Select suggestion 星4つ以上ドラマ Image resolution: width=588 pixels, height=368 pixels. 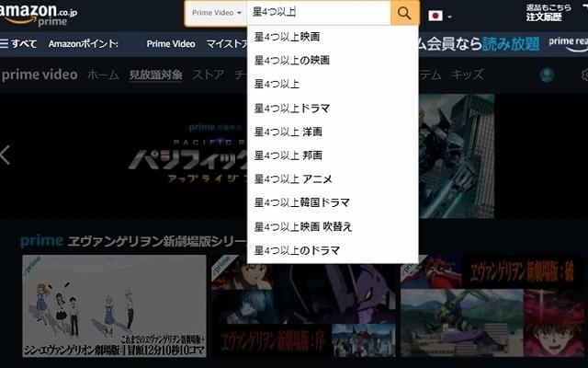(333, 109)
